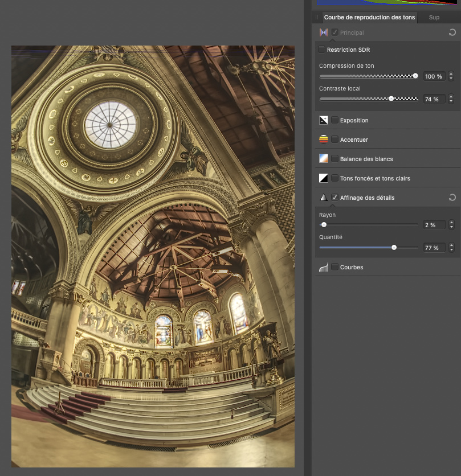Screen dimensions: 461x476
Task: Enable the Exposition checkbox
Action: (334, 120)
